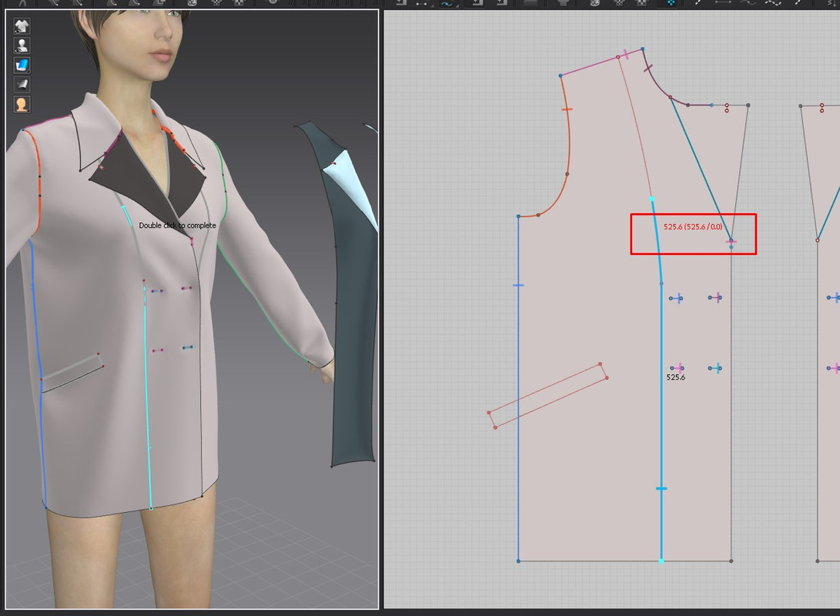840x616 pixels.
Task: Select lower-right button on 3D jacket
Action: (x=188, y=347)
